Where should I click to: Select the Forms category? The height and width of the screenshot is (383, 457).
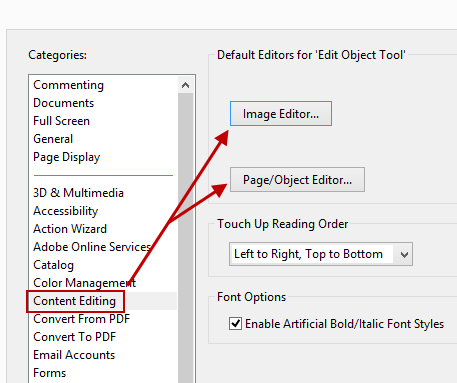click(x=50, y=373)
